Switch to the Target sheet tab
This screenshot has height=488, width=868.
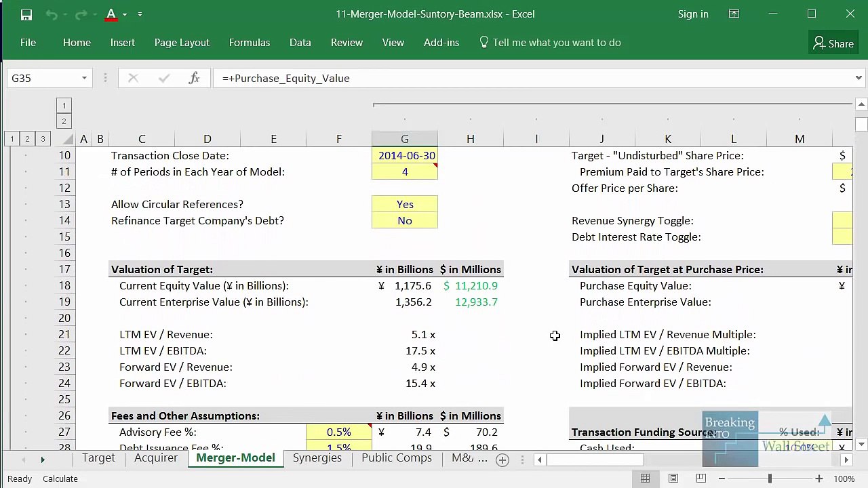[x=98, y=458]
